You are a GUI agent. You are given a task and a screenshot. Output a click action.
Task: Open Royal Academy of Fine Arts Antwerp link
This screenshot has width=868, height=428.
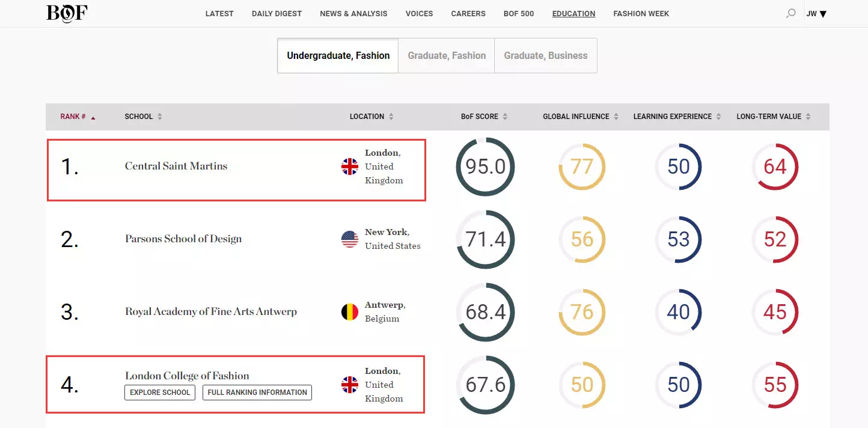point(211,311)
